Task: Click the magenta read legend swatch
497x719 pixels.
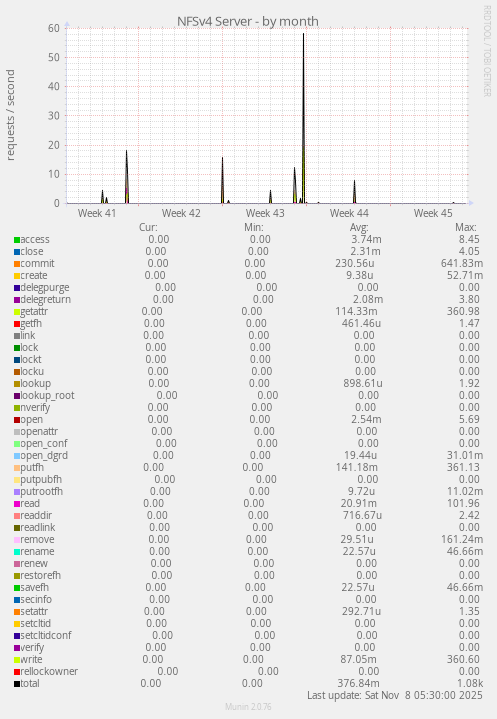Action: (17, 504)
